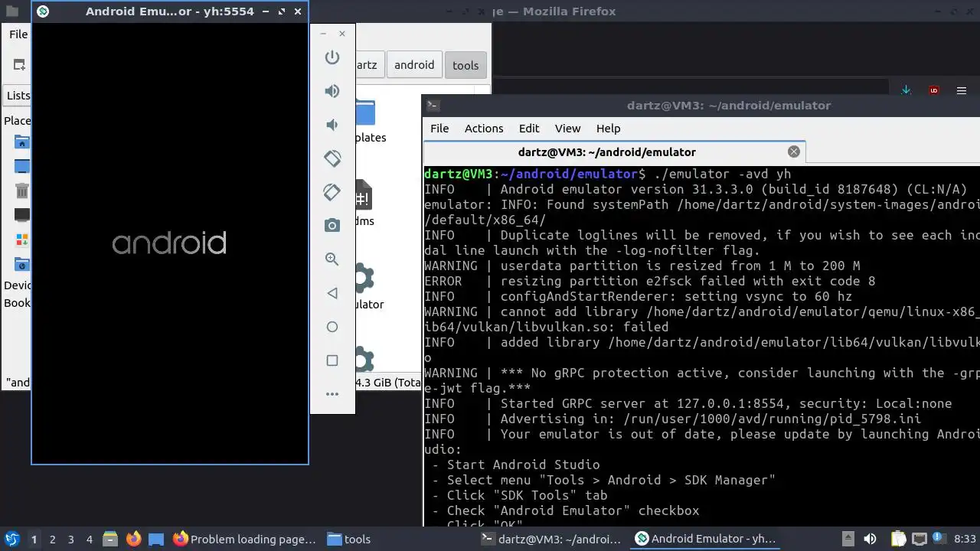The width and height of the screenshot is (980, 551).
Task: Tap the Android Back triangle button
Action: (332, 293)
